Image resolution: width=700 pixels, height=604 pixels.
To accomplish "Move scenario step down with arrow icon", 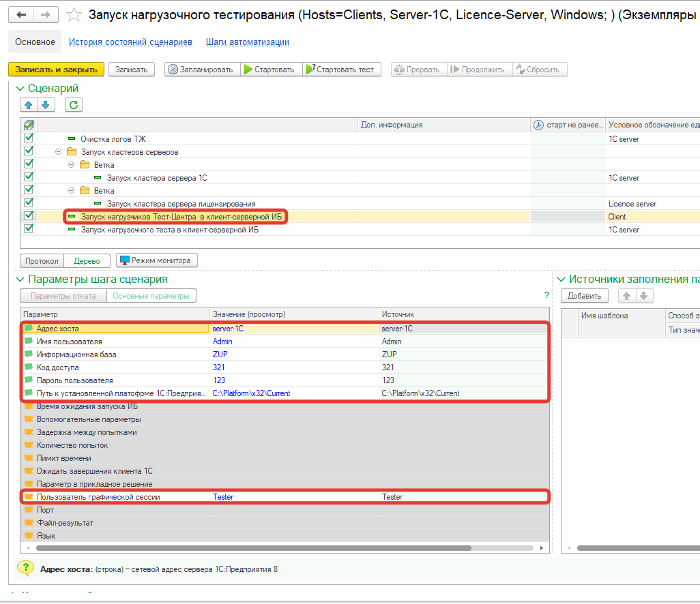I will pyautogui.click(x=46, y=104).
